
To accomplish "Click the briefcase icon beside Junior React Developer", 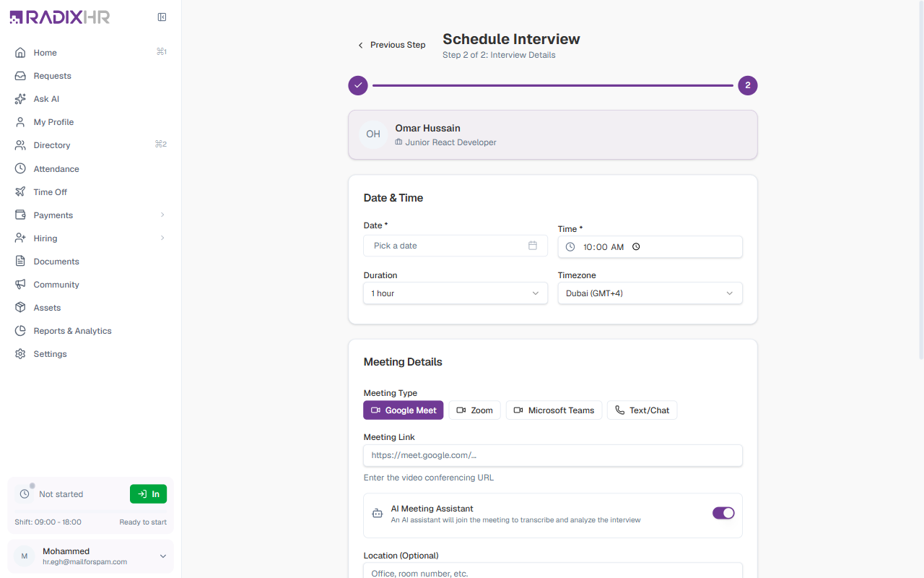I will 398,142.
